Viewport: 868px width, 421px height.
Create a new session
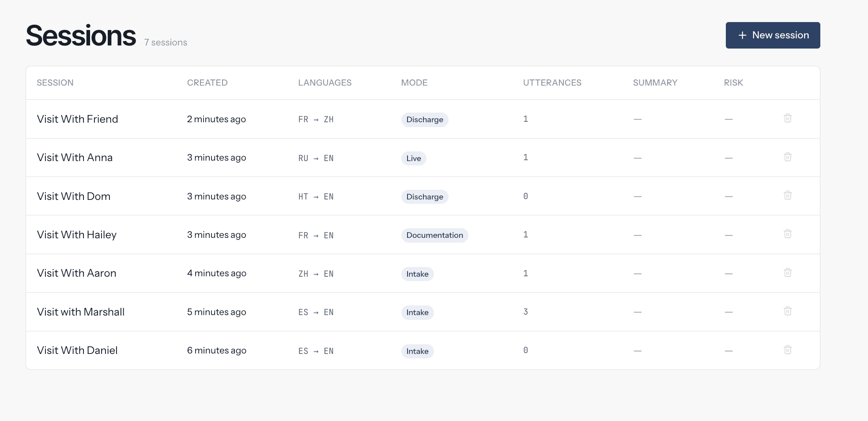[773, 35]
